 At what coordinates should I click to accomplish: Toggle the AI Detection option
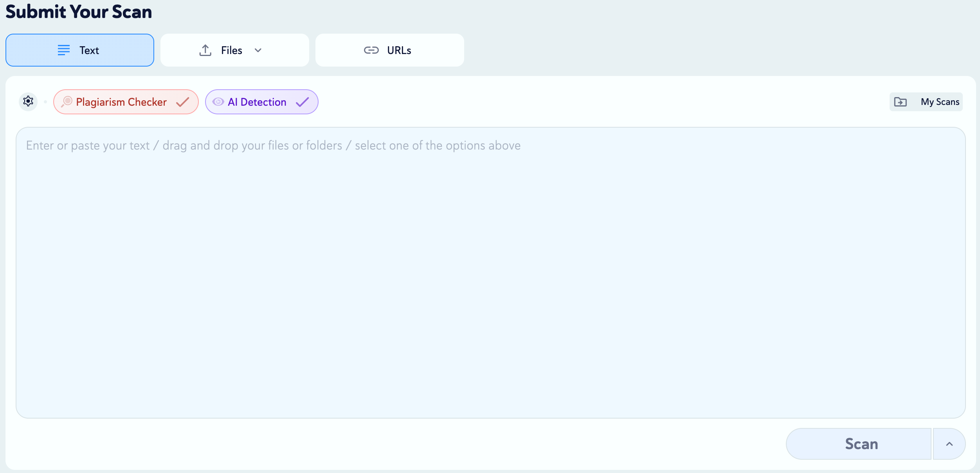click(262, 102)
